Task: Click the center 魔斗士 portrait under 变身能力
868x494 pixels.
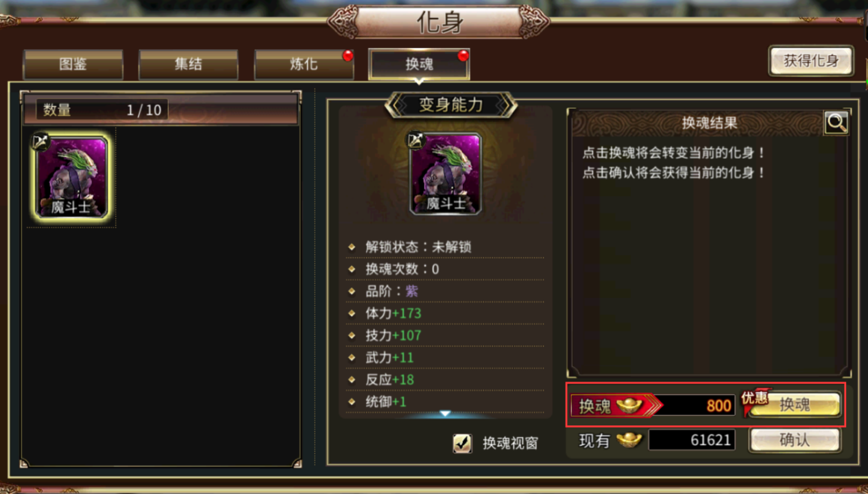Action: (446, 173)
